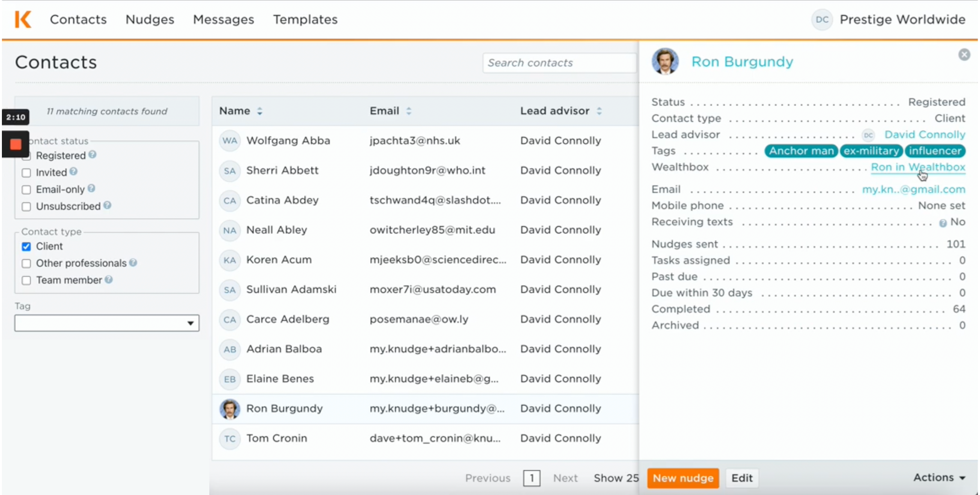
Task: Click the ex-military tag
Action: (x=871, y=151)
